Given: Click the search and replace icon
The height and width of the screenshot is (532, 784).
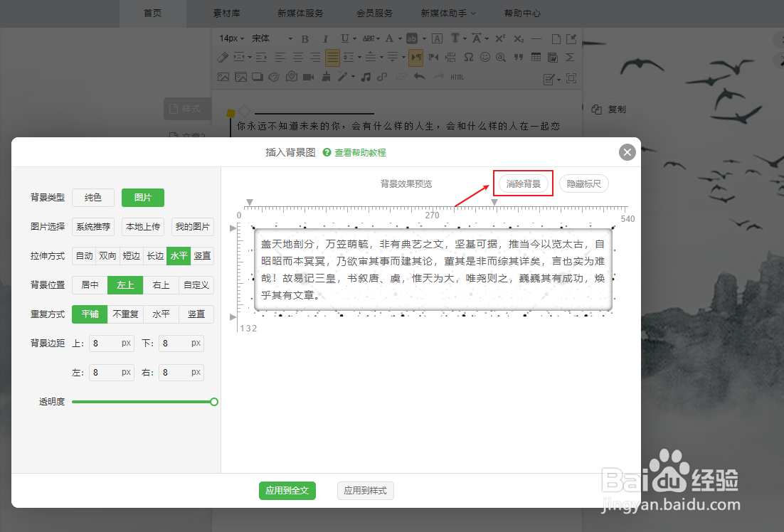Looking at the screenshot, I should pos(501,58).
